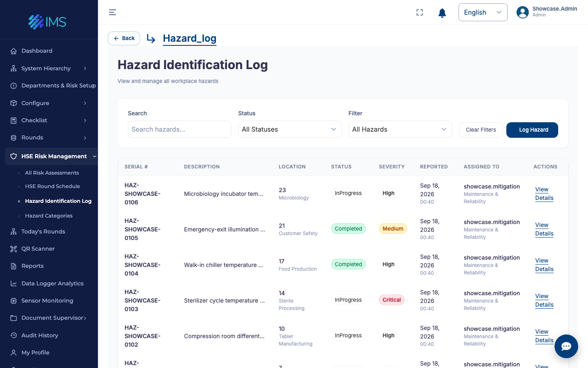Viewport: 588px width, 368px height.
Task: Click the breadcrumb arrow icon beside Hazard_log
Action: pyautogui.click(x=151, y=39)
